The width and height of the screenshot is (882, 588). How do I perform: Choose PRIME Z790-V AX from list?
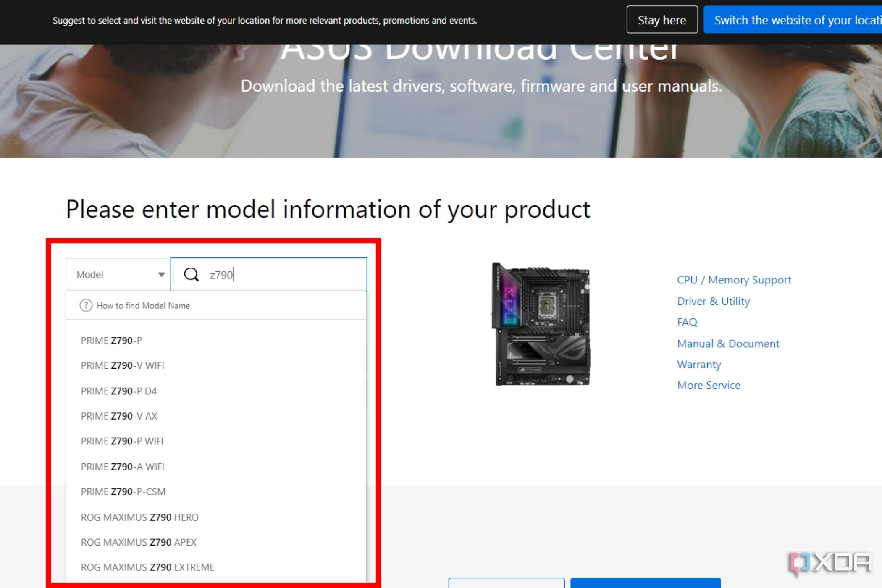click(119, 416)
